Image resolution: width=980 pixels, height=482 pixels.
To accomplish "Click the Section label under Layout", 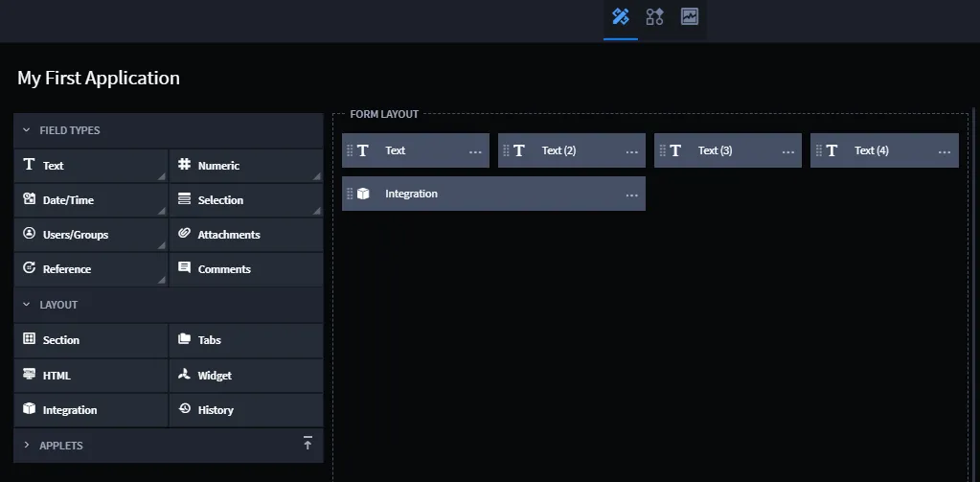I will point(61,340).
